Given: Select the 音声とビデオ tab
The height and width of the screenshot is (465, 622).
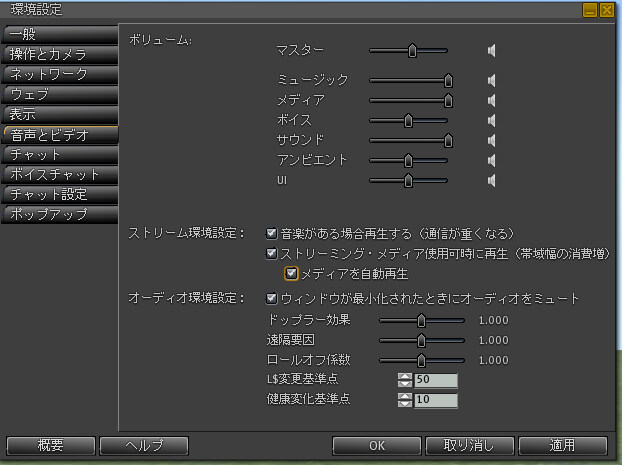Looking at the screenshot, I should [60, 135].
